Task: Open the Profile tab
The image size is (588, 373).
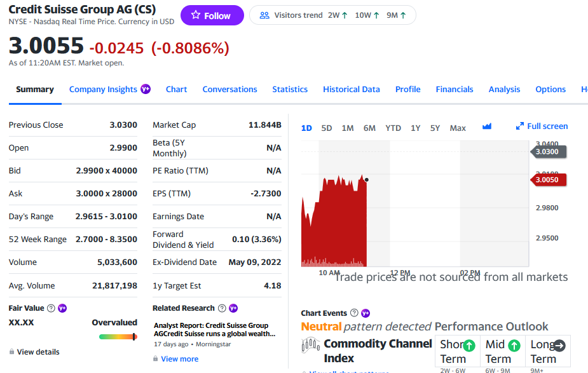Action: pos(407,89)
